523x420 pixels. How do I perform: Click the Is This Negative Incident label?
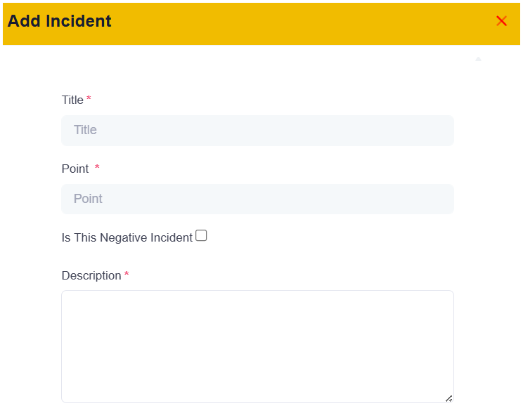(x=127, y=237)
